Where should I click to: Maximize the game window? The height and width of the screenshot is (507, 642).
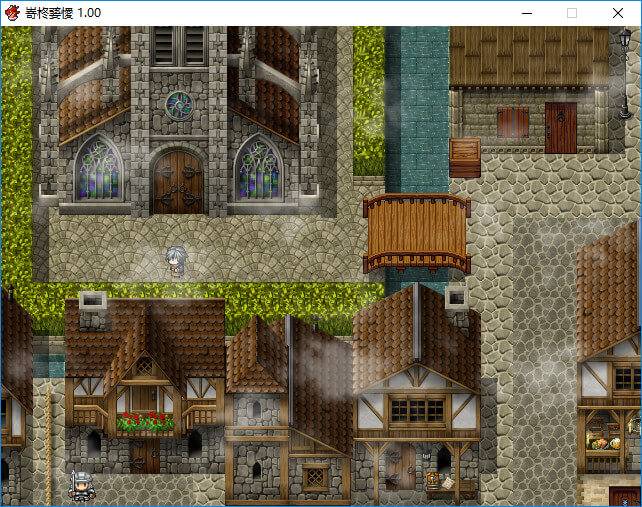pos(572,13)
